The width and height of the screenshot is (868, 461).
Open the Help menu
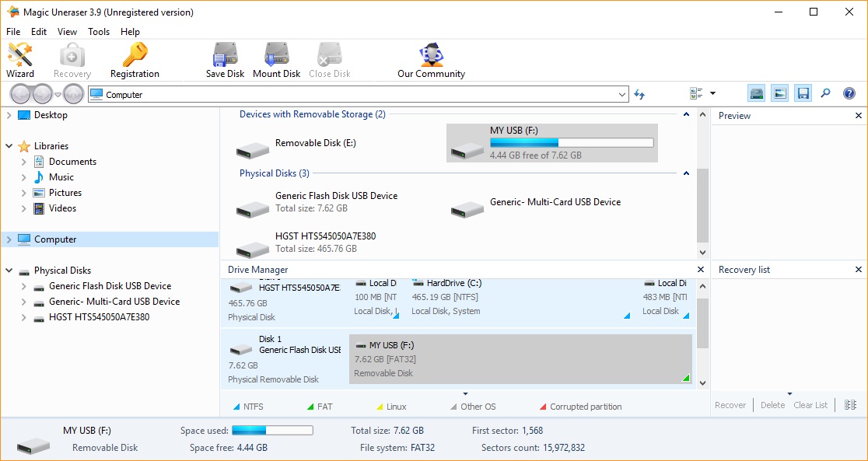(130, 32)
